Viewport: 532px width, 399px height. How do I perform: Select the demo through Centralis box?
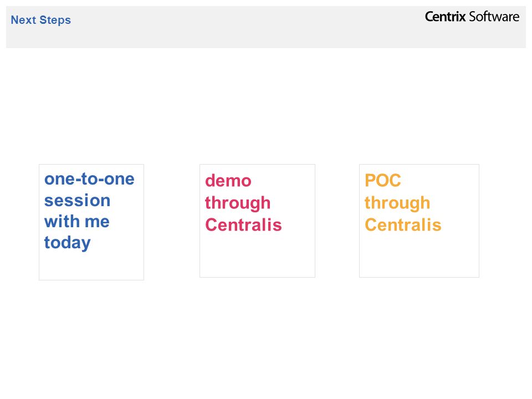coord(257,221)
